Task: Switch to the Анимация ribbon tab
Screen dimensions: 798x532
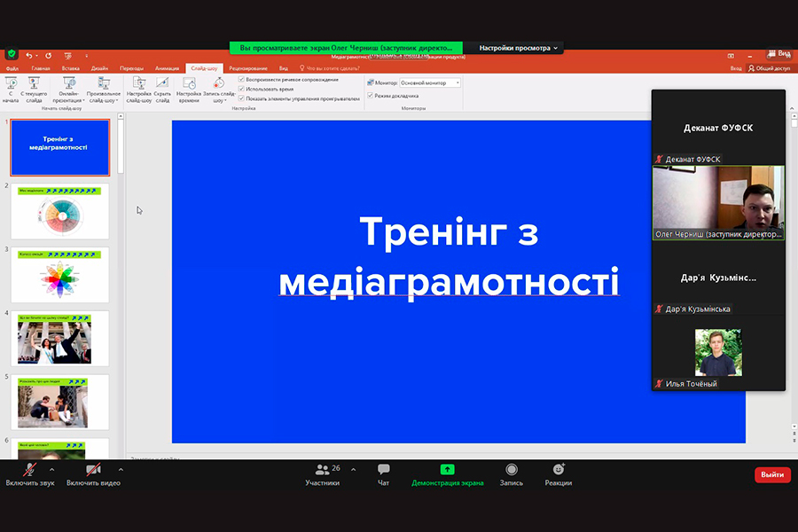Action: click(167, 68)
